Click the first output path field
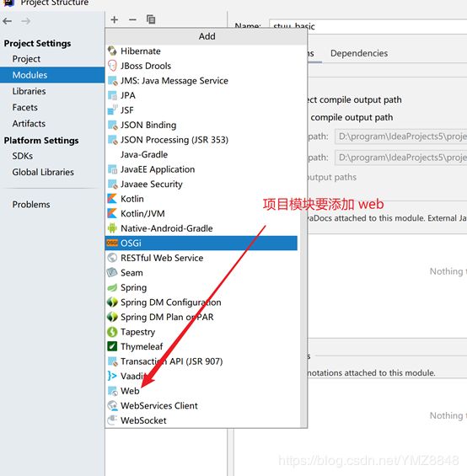This screenshot has width=467, height=476. [x=400, y=136]
